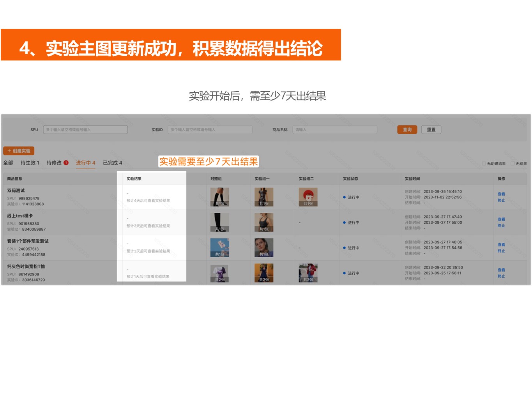
Task: Open 实验组二 thumbnail in 双码测试 row
Action: click(x=308, y=197)
